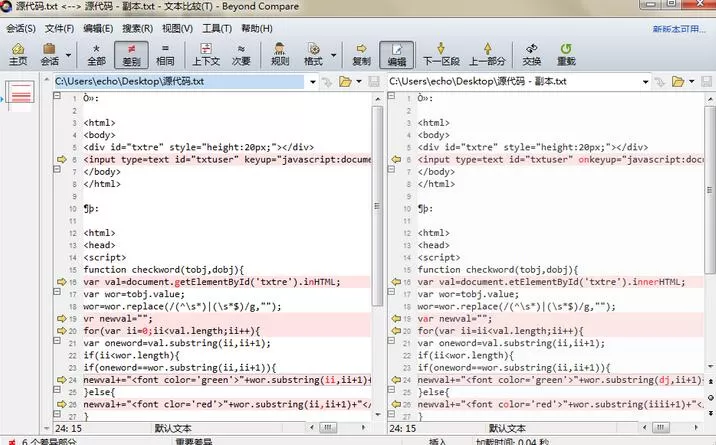
Task: Click copy-left arrow on right line 16
Action: click(x=396, y=282)
